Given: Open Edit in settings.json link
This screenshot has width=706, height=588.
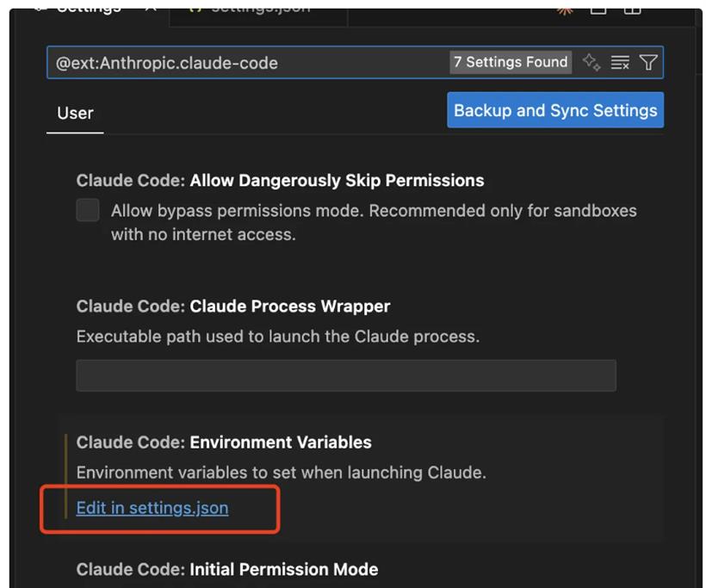Looking at the screenshot, I should [x=152, y=508].
